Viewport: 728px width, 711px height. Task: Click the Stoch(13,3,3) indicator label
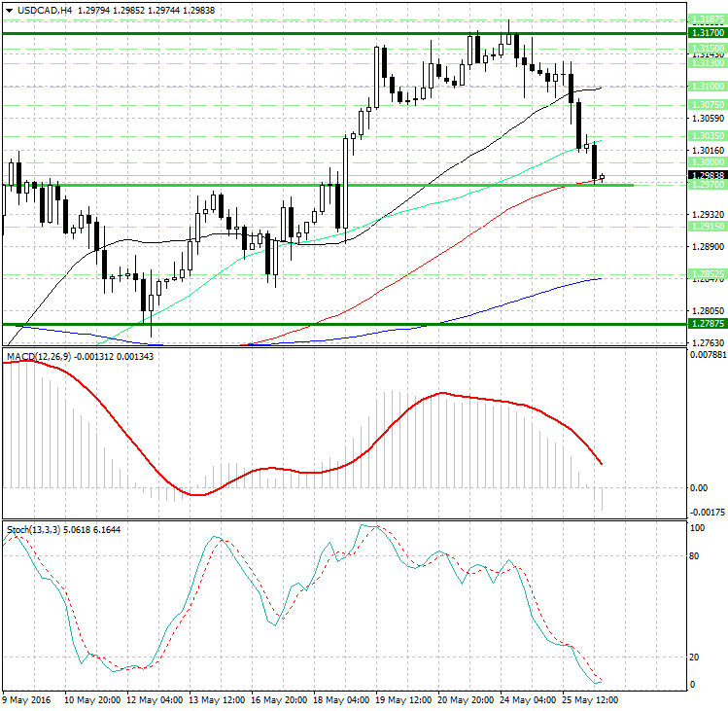[x=35, y=529]
